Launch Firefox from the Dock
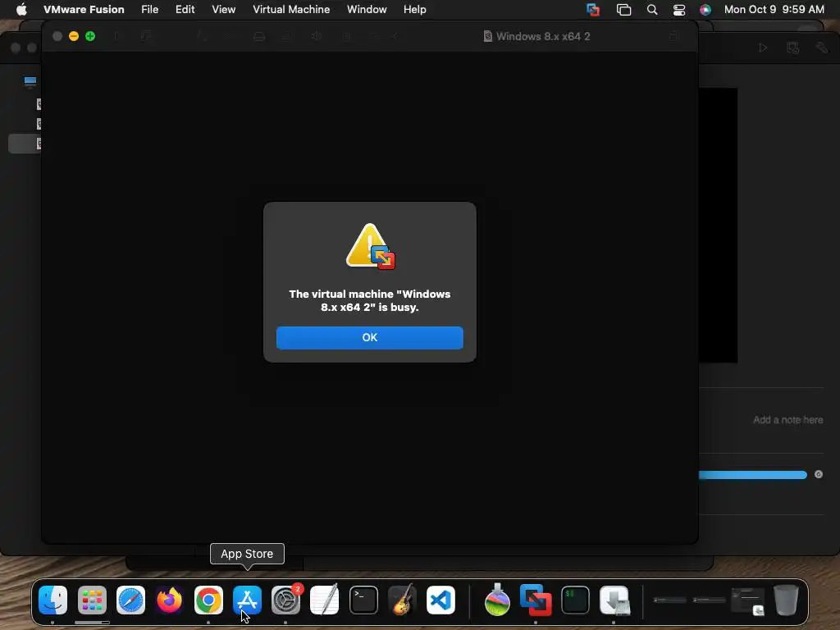 pos(169,600)
